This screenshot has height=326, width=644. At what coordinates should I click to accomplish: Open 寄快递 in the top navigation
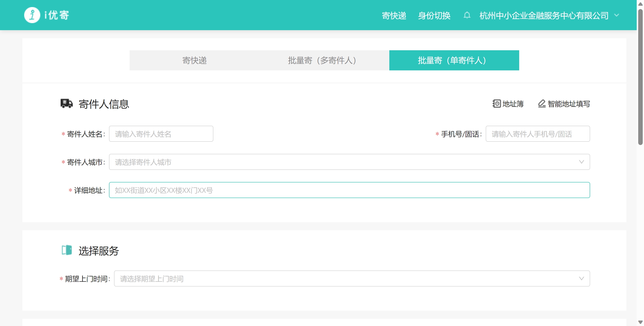394,15
